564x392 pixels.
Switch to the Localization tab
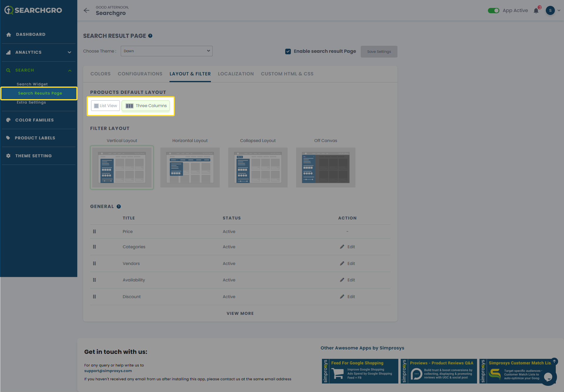point(236,74)
